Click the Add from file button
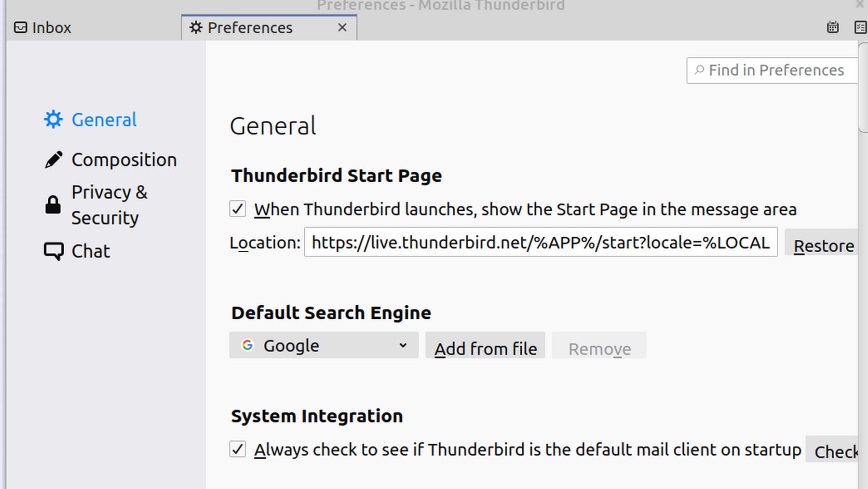 [485, 345]
